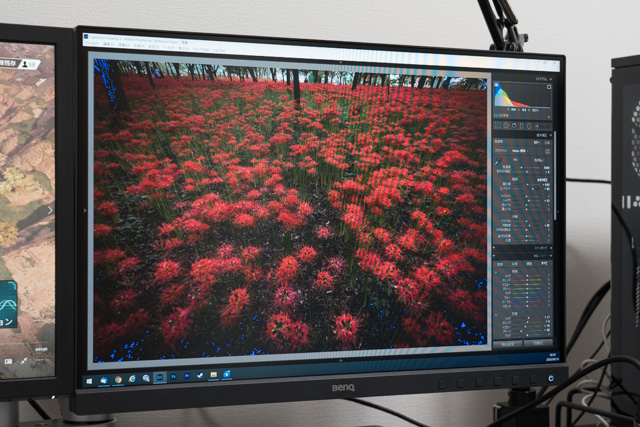Show the hidden top module bar
640x427 pixels.
pyautogui.click(x=340, y=62)
